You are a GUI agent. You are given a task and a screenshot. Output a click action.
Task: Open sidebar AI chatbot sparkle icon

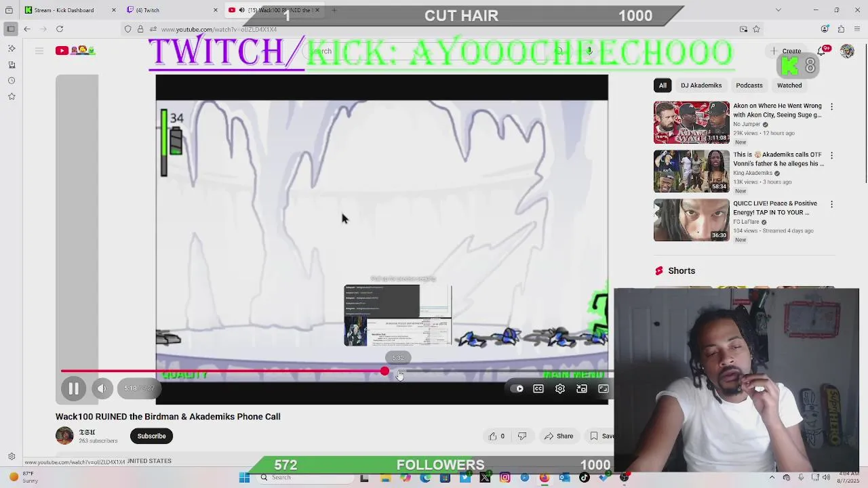[x=12, y=49]
